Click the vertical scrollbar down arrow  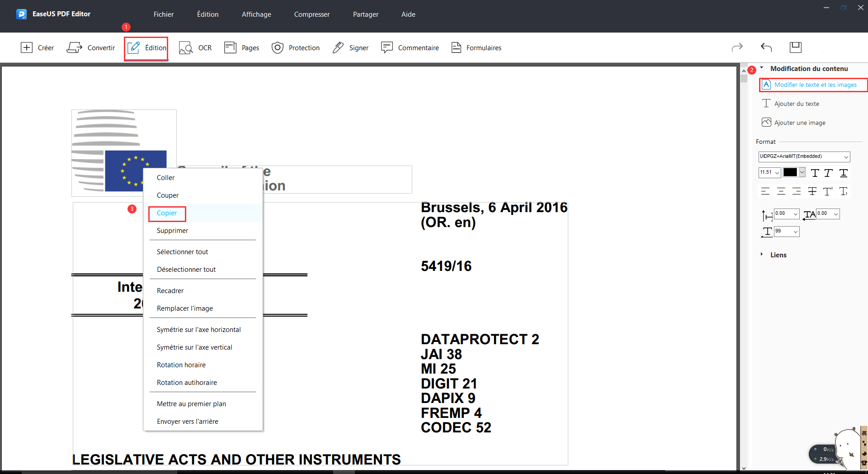[744, 468]
